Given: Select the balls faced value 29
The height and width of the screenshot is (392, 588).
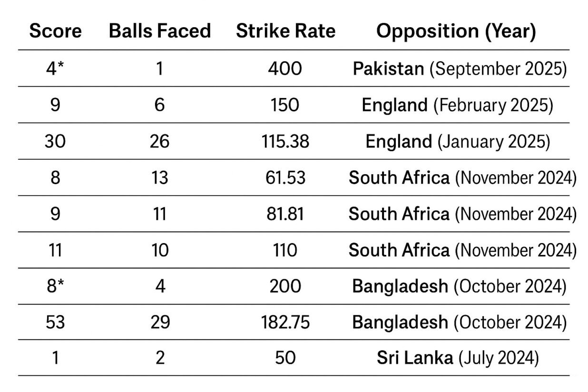Looking at the screenshot, I should [159, 322].
